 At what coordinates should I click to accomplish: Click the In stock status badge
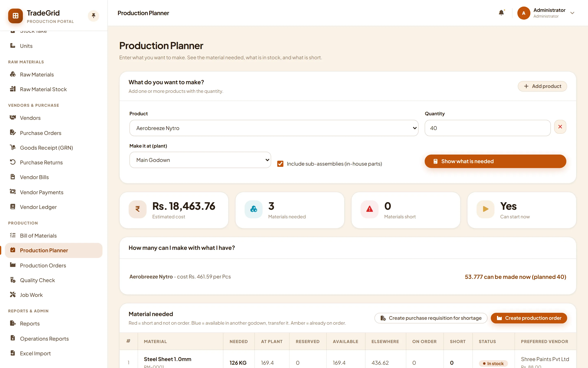pos(493,363)
